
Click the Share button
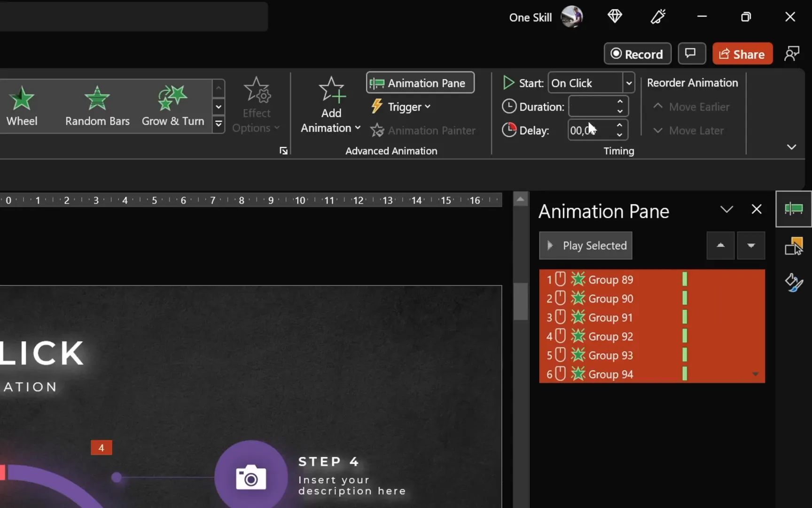pos(742,54)
